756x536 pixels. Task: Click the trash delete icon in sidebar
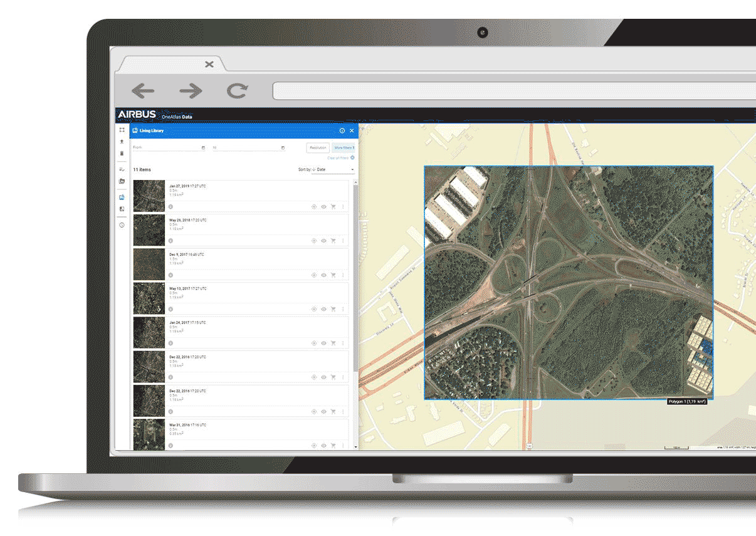122,153
